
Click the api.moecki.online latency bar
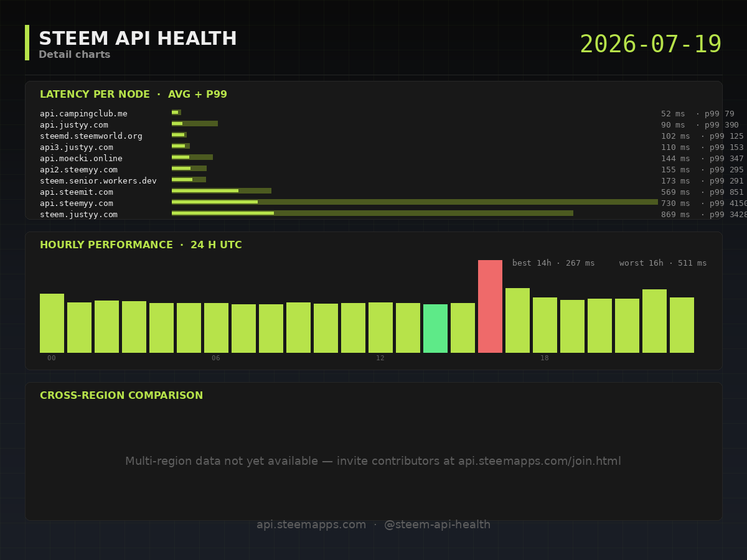(x=192, y=157)
